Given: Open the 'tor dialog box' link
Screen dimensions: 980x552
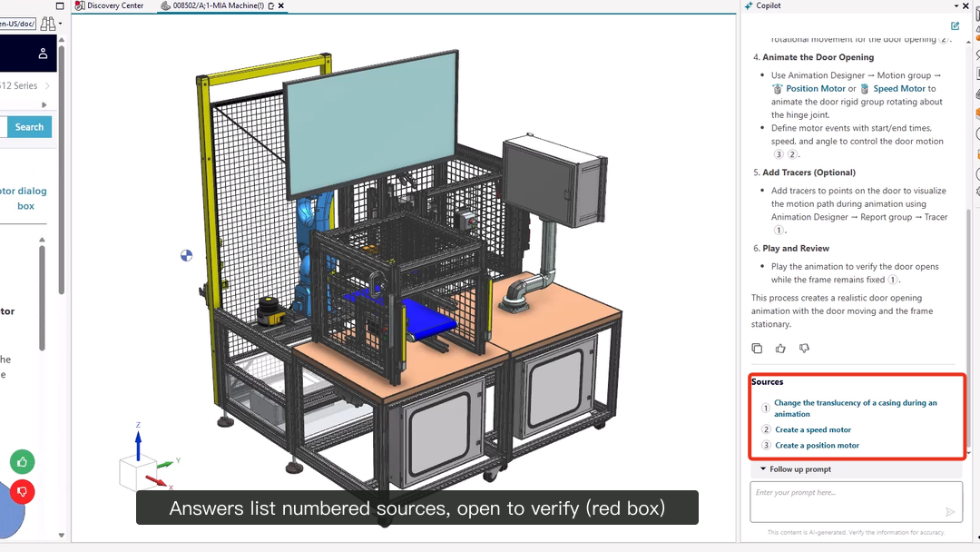Looking at the screenshot, I should [x=24, y=198].
